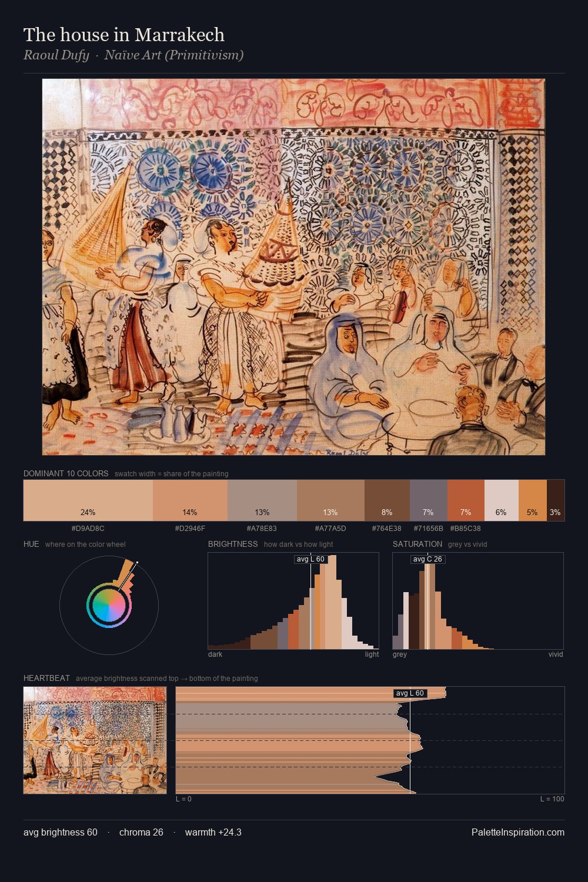
Task: Click the 'warmth +24.3' footer stat
Action: tap(213, 833)
